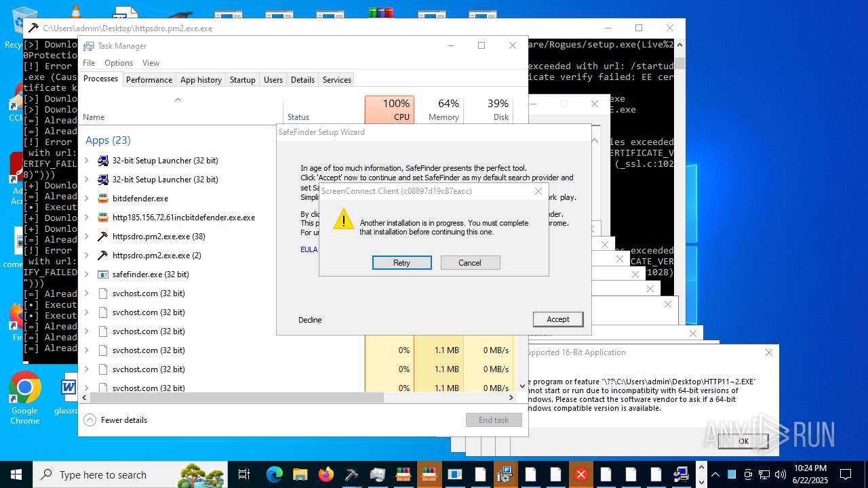Viewport: 868px width, 488px height.
Task: Click the httpsdro.pm2.exe.exe (2) pickaxe icon
Action: click(x=103, y=256)
